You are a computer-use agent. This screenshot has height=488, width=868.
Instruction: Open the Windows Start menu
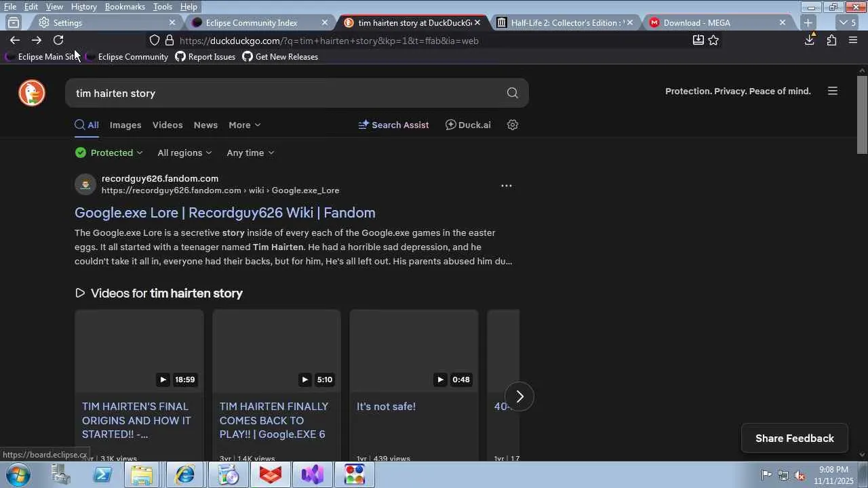pos(17,474)
